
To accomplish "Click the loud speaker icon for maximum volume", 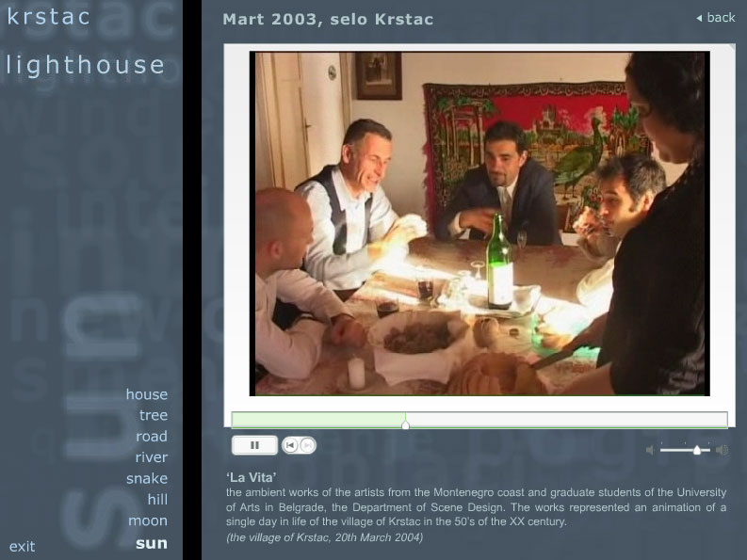I will pos(723,450).
